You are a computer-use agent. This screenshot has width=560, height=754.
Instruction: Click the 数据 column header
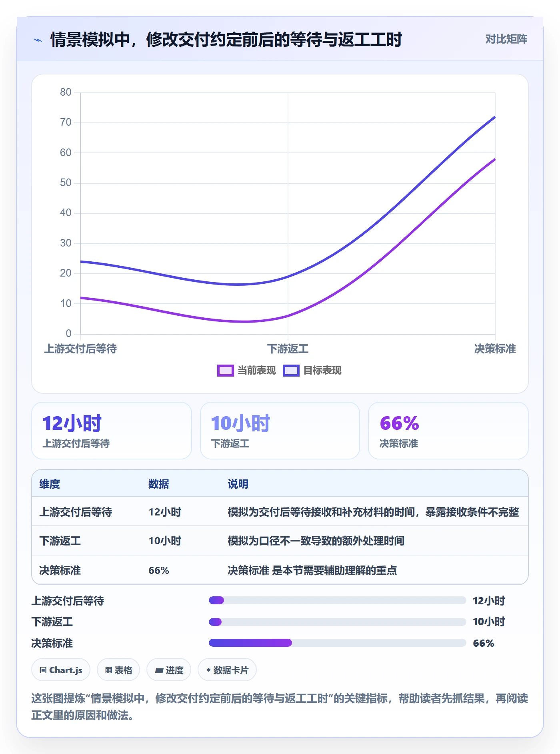click(x=159, y=484)
